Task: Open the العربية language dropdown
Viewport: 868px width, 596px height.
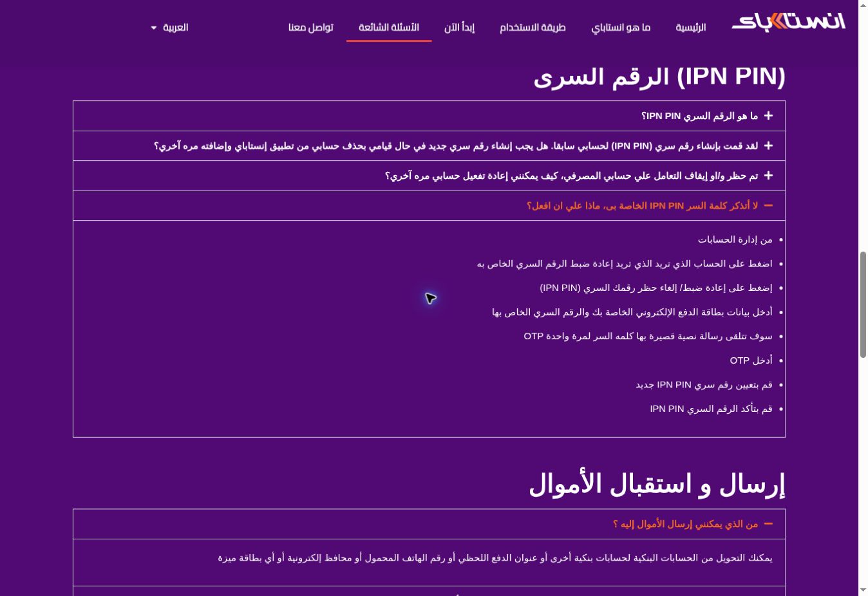Action: tap(170, 28)
